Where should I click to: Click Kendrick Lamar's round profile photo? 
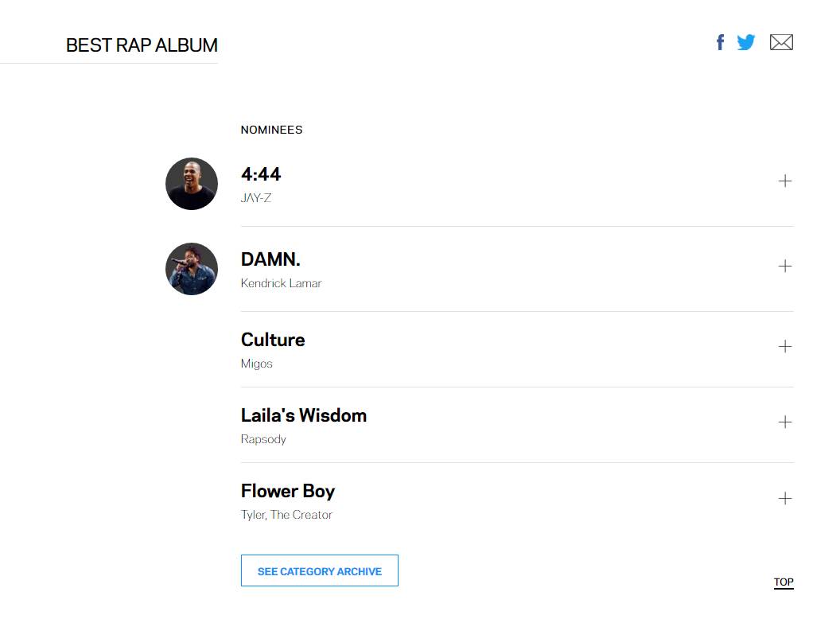click(192, 269)
